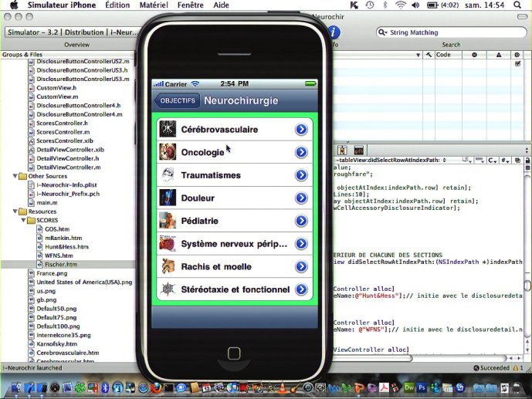Open Rachis et moelle disclosure arrow
The image size is (532, 399).
[x=301, y=267]
